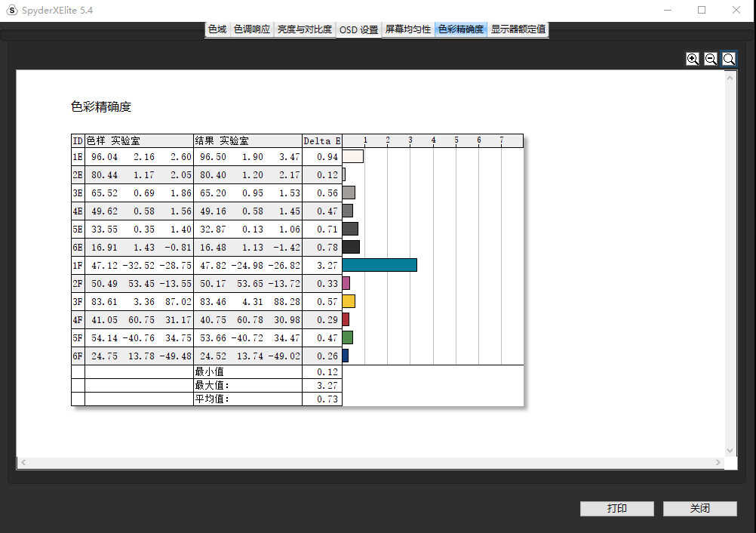
Task: Open the 色调响应 tab
Action: click(252, 29)
